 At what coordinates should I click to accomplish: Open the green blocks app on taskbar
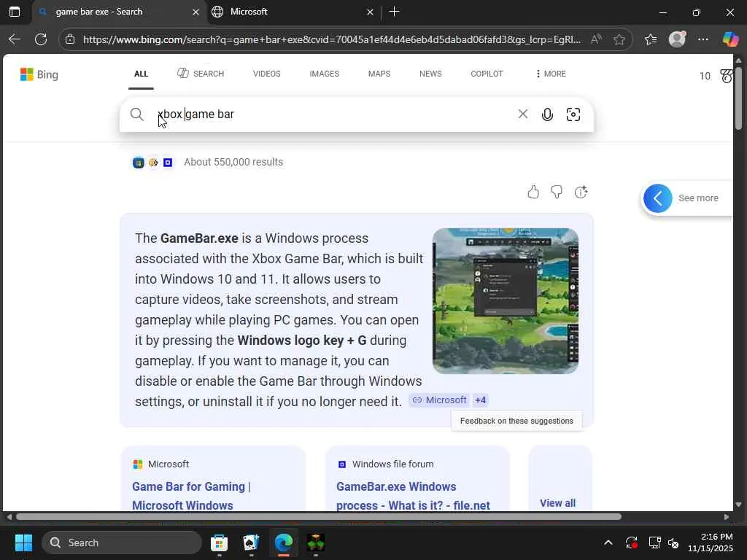tap(315, 542)
